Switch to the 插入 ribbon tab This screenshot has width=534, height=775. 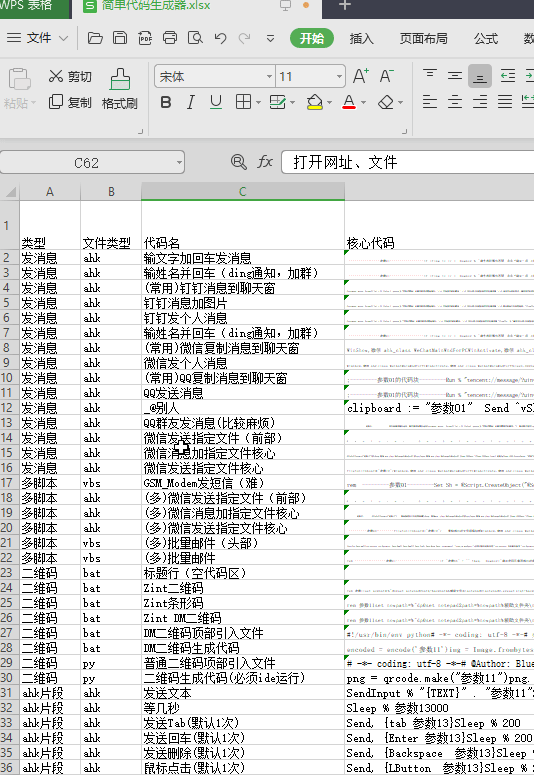[361, 39]
